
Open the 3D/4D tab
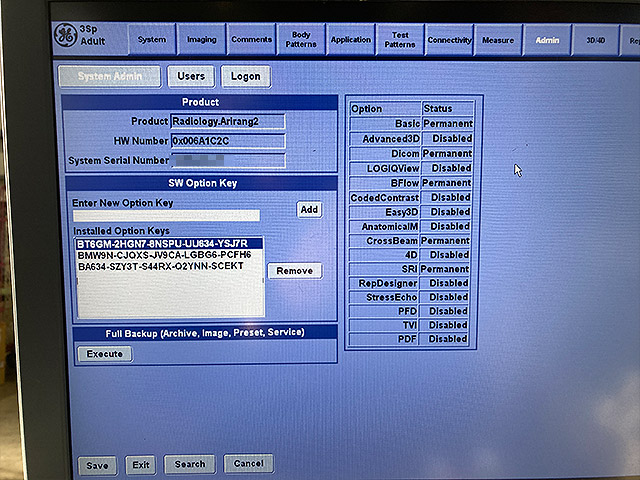(596, 40)
